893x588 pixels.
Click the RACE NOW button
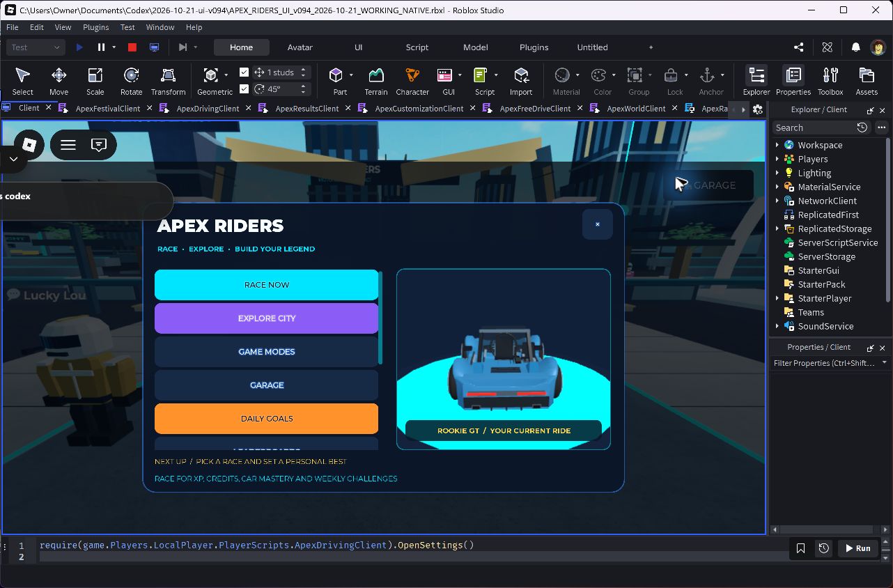click(266, 285)
